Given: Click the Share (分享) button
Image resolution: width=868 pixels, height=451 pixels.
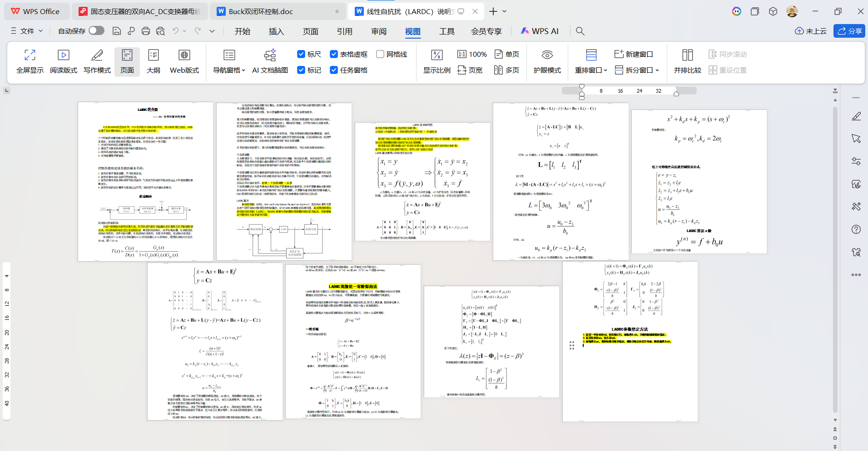Looking at the screenshot, I should (x=849, y=31).
